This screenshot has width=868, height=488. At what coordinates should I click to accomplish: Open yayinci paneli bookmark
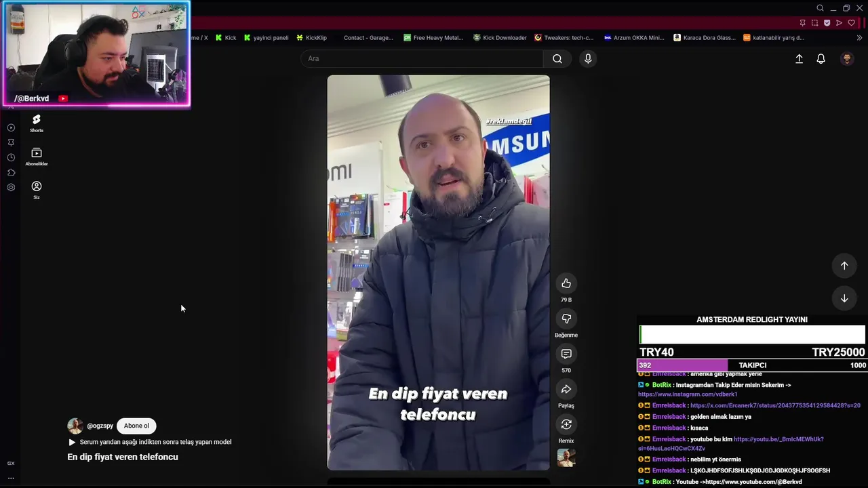coord(266,38)
